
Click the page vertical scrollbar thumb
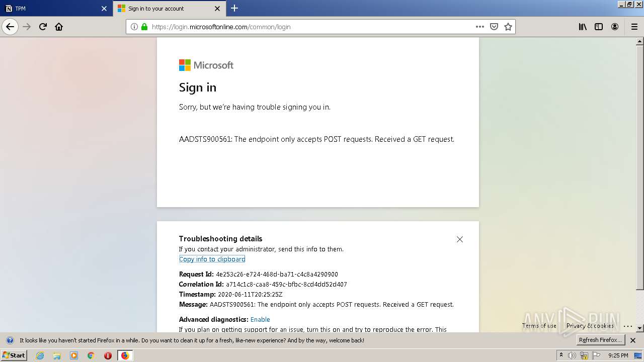[640, 167]
